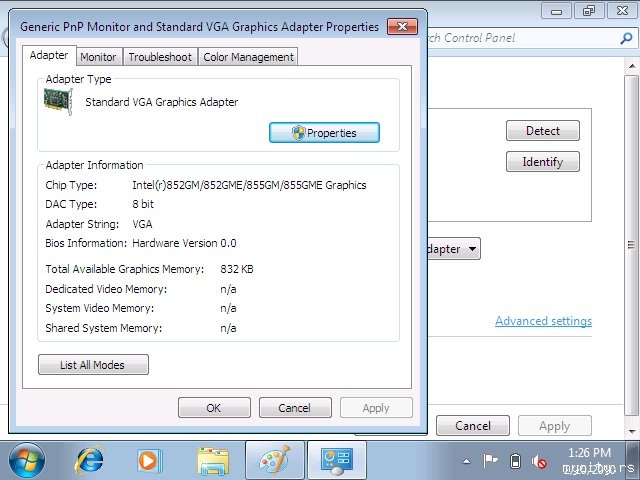Open the Action Center flag icon
Screen dimensions: 640x480
click(490, 461)
